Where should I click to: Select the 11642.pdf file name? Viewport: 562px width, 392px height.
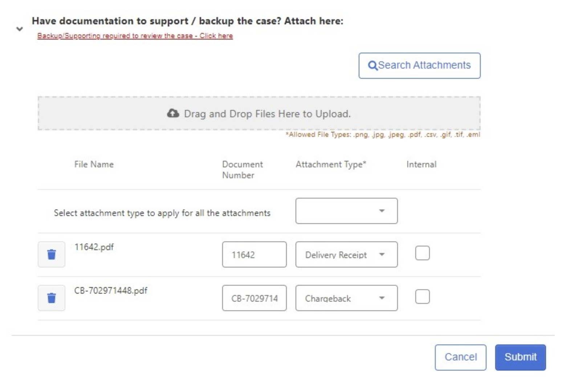pos(94,247)
